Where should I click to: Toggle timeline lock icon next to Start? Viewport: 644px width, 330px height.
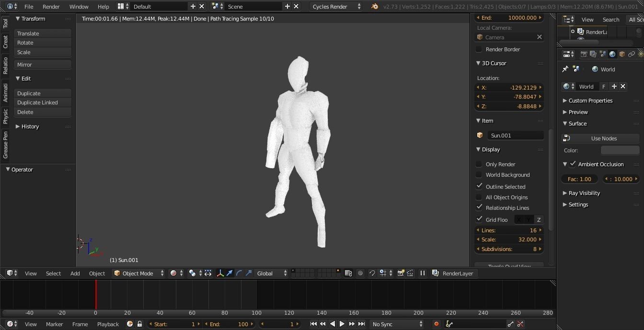point(139,324)
